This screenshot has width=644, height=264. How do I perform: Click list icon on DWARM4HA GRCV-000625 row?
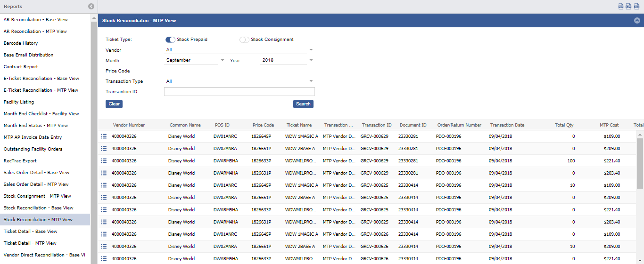(104, 222)
